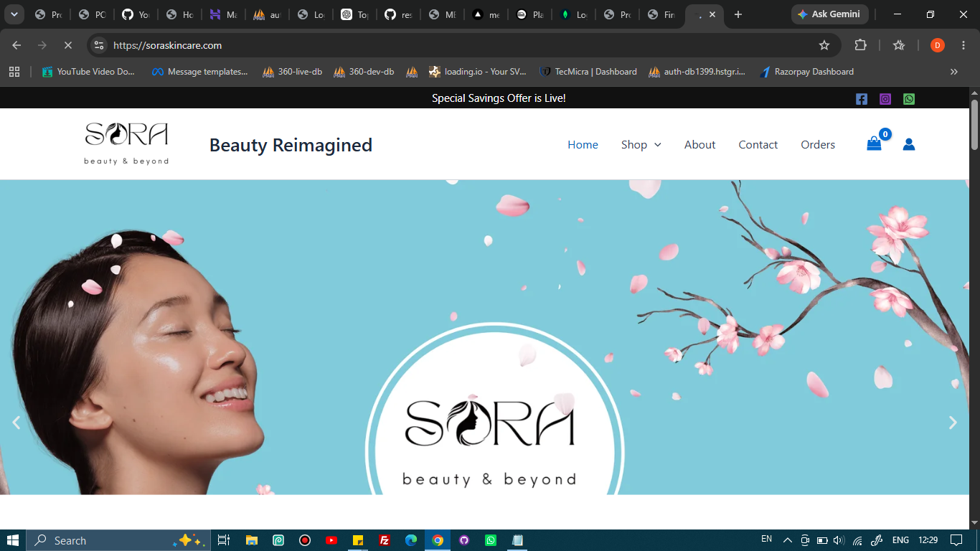The width and height of the screenshot is (980, 551).
Task: Switch to the first GitHub tab
Action: point(136,14)
